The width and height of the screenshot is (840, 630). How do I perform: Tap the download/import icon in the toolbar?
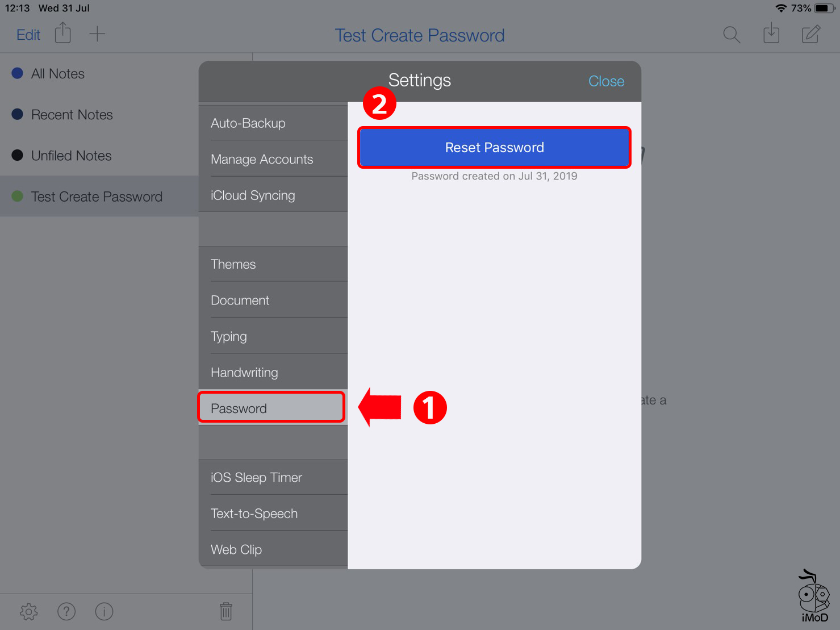[771, 34]
